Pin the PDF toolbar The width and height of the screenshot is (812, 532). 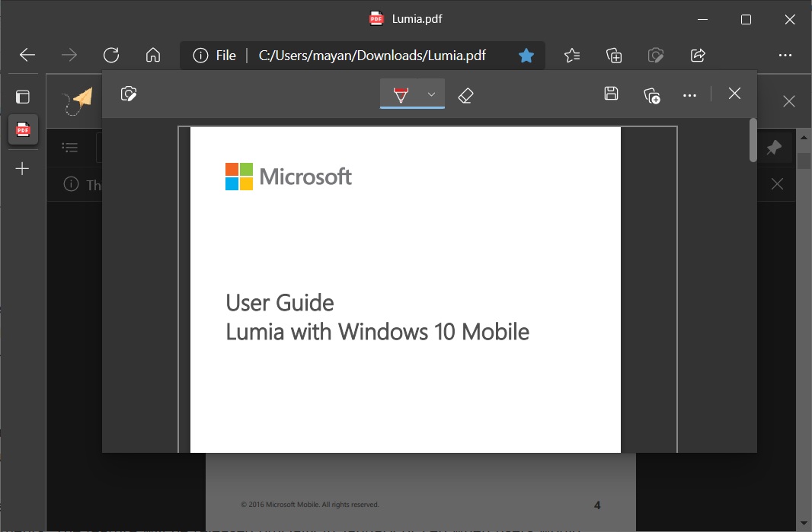click(774, 148)
